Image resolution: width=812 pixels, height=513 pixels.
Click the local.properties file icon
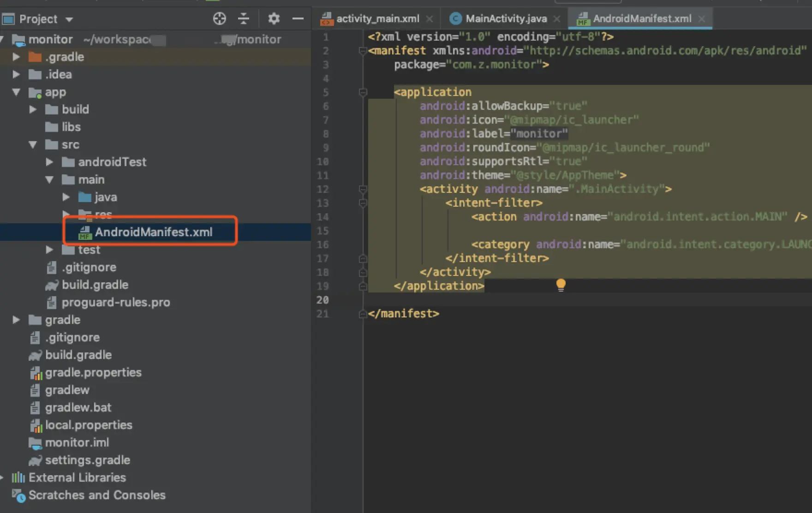36,425
